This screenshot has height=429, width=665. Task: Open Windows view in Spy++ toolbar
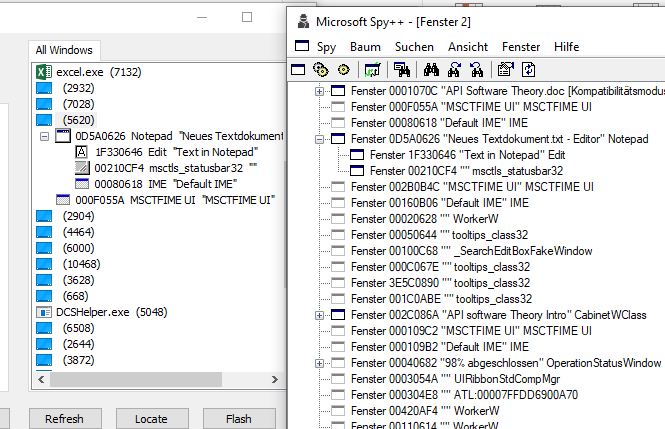(x=298, y=70)
